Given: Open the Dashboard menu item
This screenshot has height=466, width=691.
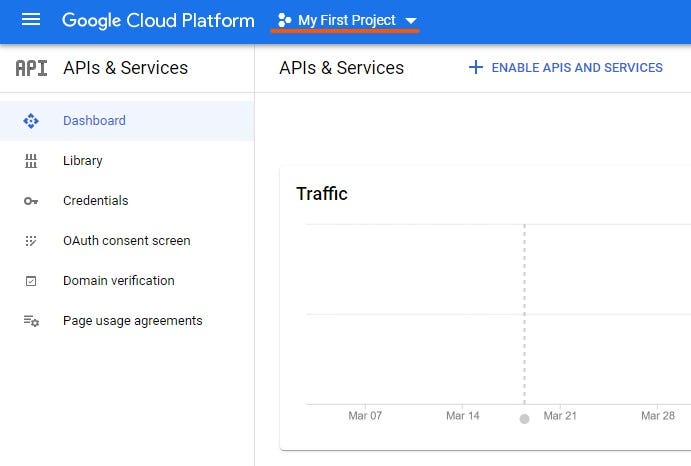Looking at the screenshot, I should [127, 121].
